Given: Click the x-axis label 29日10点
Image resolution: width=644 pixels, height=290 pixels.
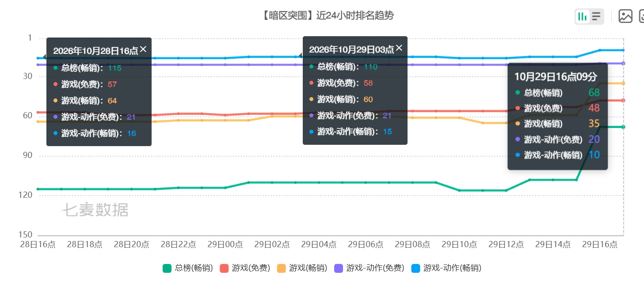Looking at the screenshot, I should tap(460, 245).
